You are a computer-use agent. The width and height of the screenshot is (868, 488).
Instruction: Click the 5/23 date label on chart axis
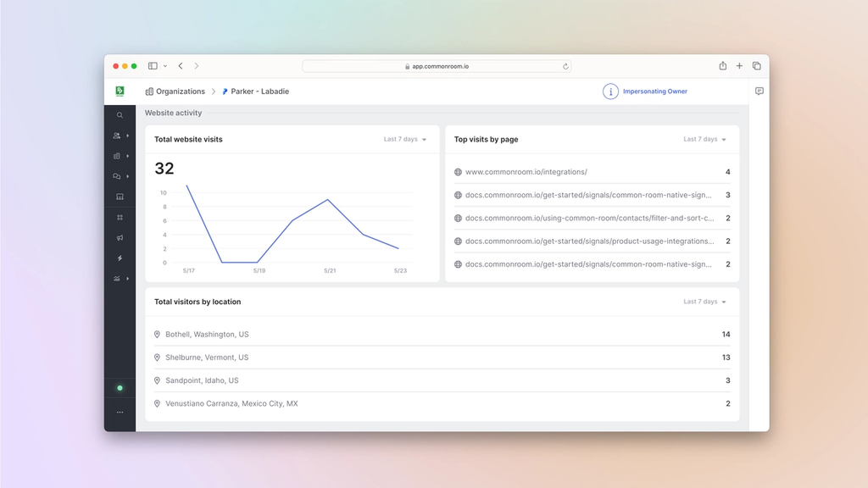[400, 270]
